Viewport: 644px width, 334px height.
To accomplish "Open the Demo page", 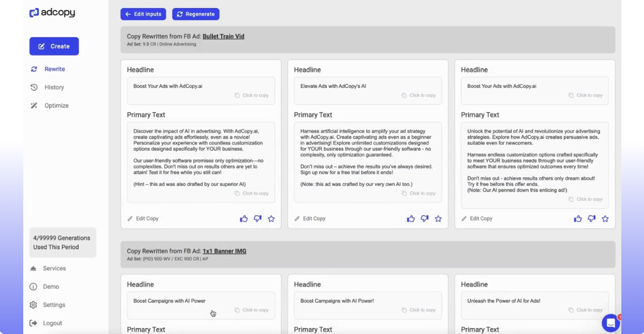I will point(51,287).
